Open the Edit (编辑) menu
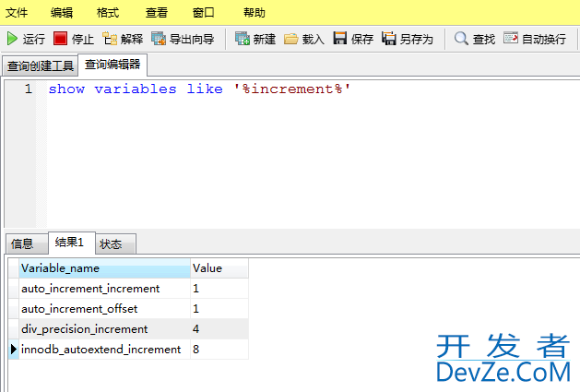The height and width of the screenshot is (392, 580). [x=62, y=13]
